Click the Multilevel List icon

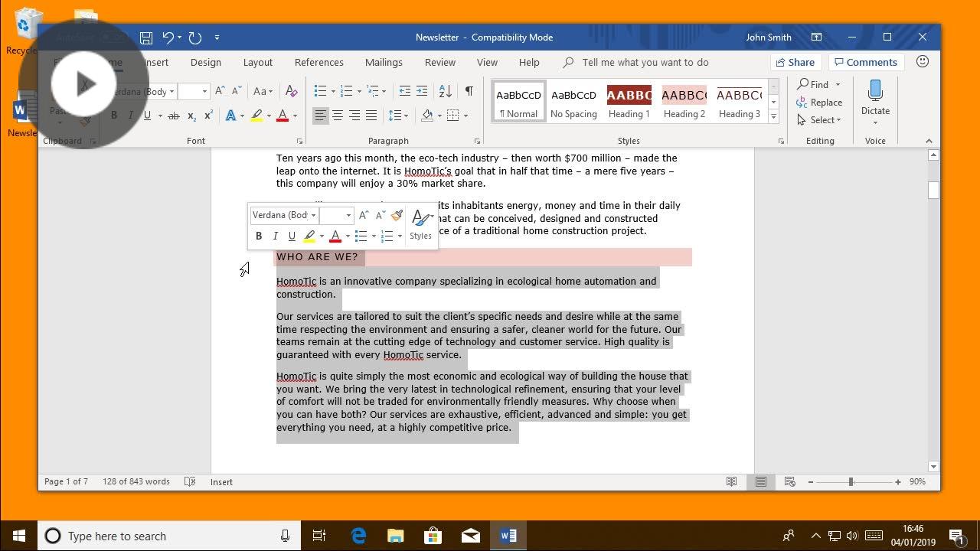click(373, 91)
